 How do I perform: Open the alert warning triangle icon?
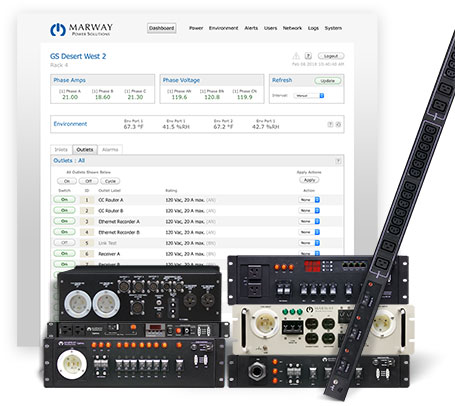tap(296, 56)
